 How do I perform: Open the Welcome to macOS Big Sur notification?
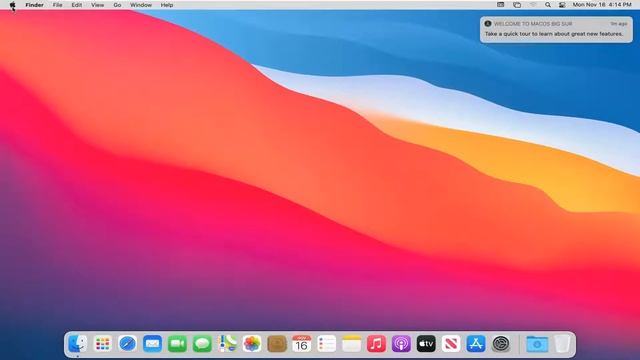(556, 29)
